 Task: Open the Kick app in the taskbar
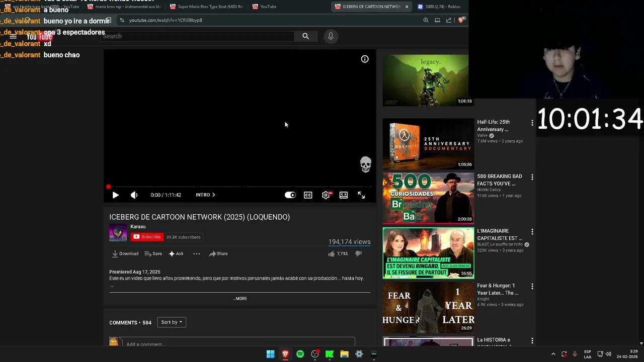coord(330,354)
